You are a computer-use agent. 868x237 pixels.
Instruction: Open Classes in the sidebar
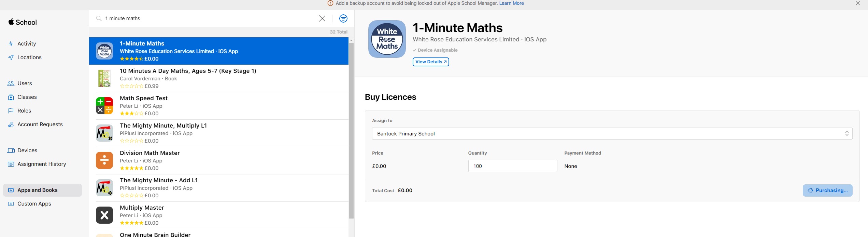pyautogui.click(x=27, y=97)
